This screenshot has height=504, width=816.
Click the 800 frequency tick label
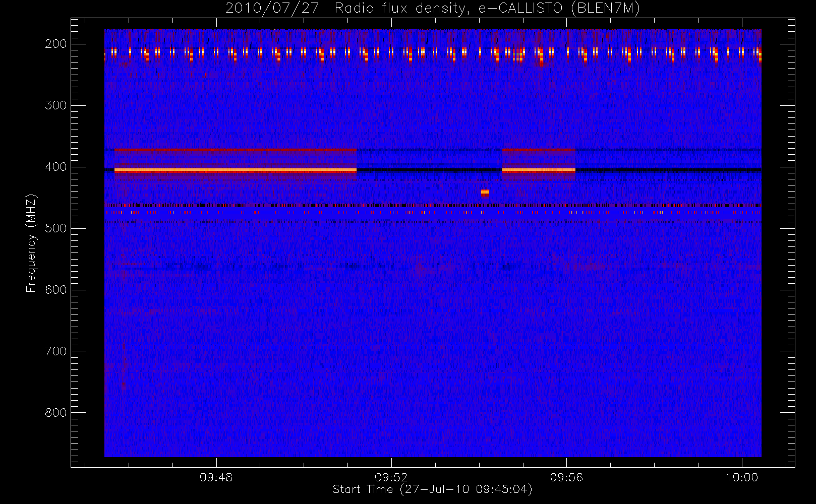[56, 413]
